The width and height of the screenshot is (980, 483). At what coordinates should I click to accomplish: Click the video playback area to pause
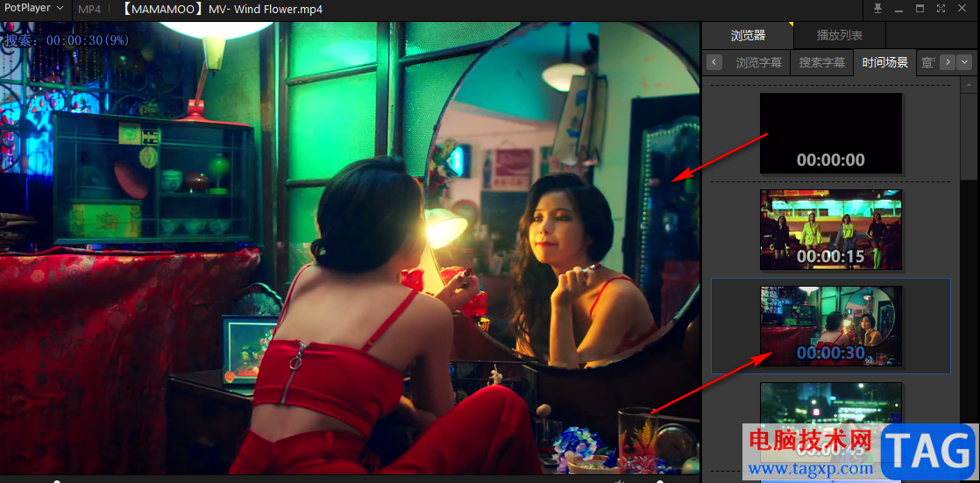pos(350,248)
